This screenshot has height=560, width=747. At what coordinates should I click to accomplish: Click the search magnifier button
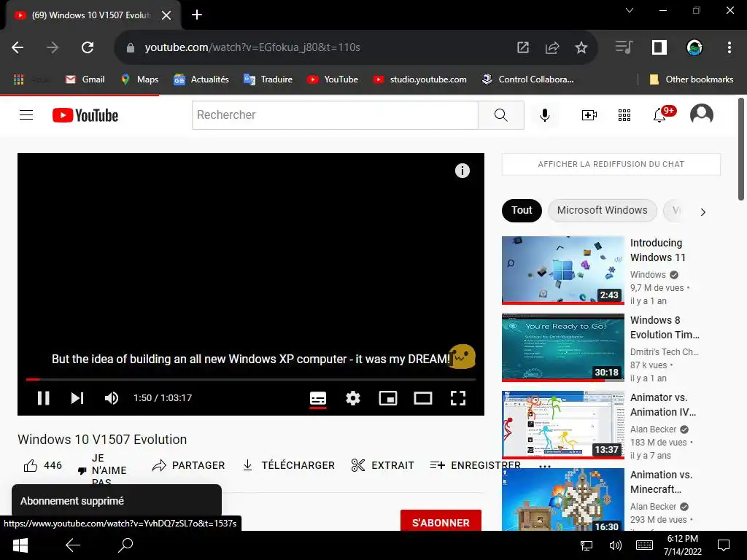(500, 114)
